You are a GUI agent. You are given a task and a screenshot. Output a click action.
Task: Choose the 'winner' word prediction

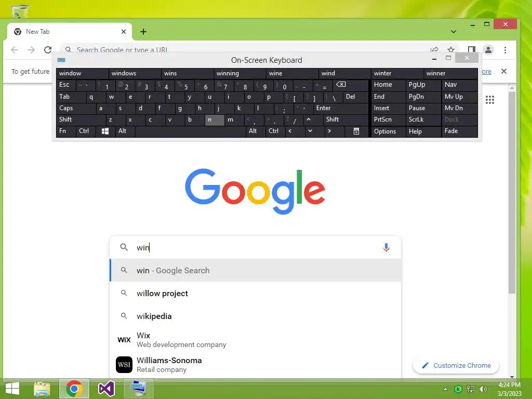coord(450,73)
